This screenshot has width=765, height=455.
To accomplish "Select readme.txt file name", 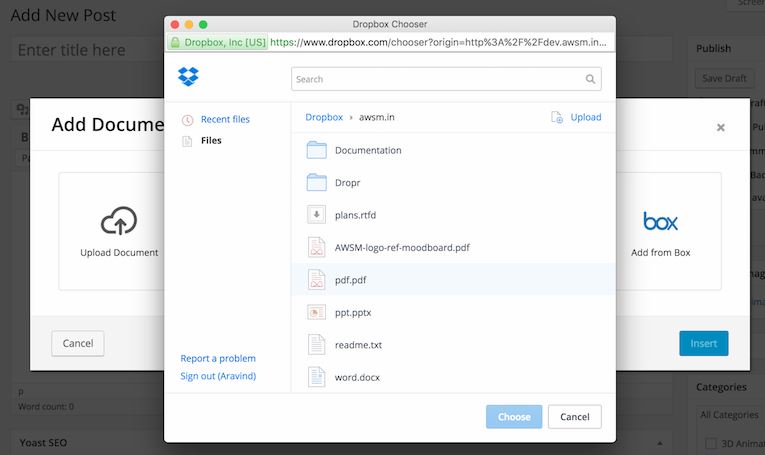I will coord(358,345).
